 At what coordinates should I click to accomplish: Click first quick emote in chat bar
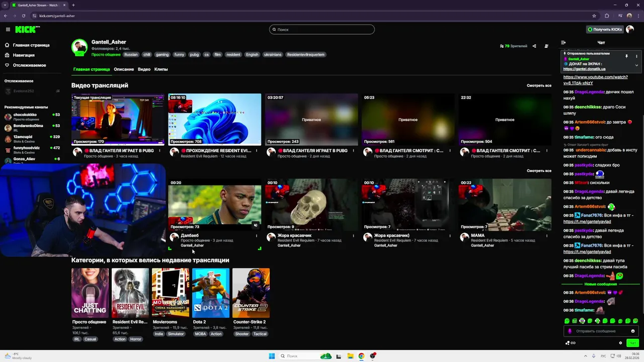click(567, 321)
